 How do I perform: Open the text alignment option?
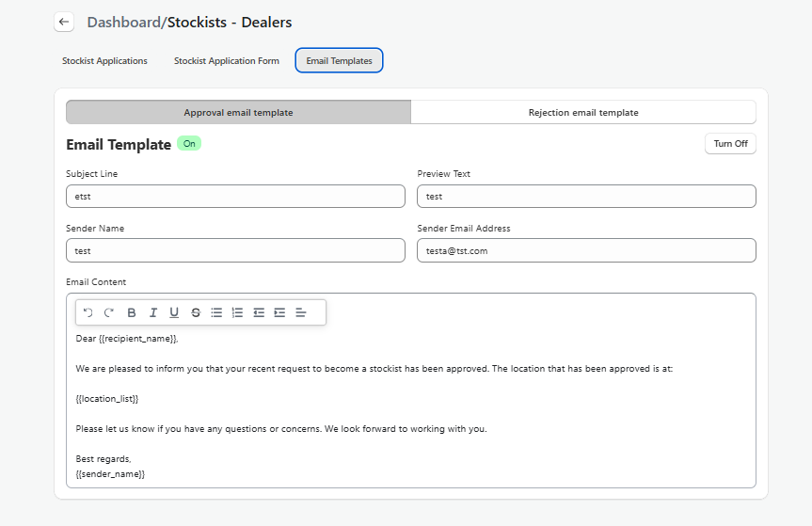[x=301, y=312]
